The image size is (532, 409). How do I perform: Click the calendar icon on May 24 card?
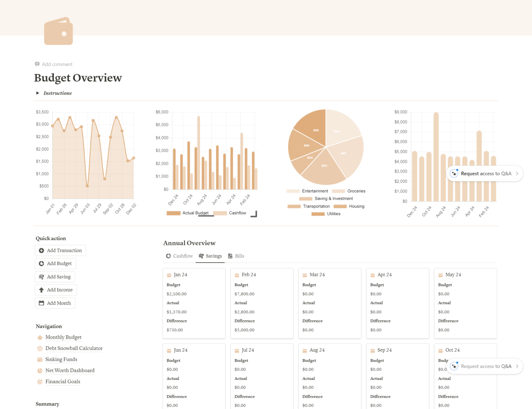click(441, 275)
